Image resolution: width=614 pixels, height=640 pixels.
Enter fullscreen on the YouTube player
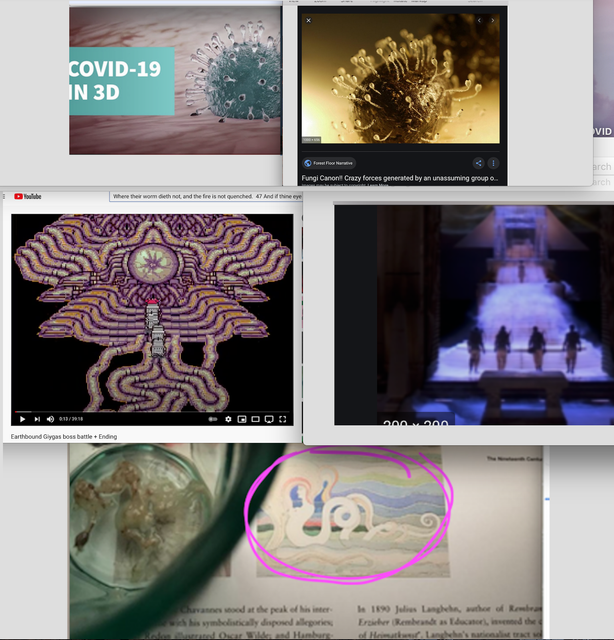tap(283, 419)
